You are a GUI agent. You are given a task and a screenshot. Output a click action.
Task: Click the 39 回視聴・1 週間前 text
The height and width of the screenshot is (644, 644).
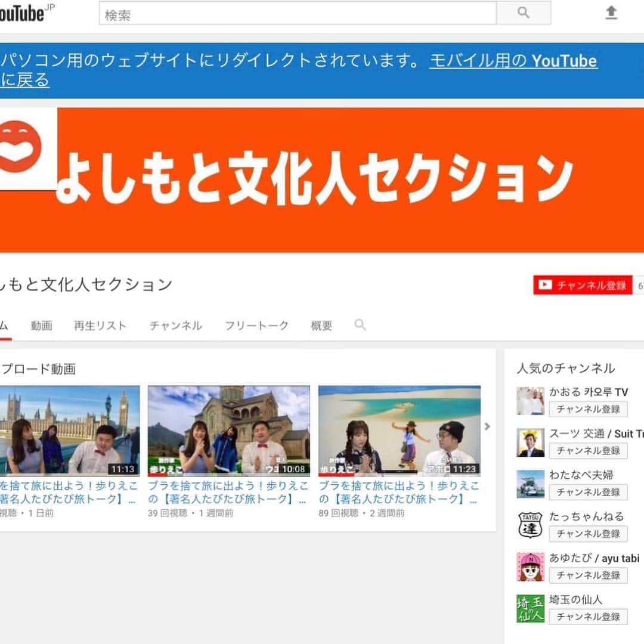pos(191,513)
